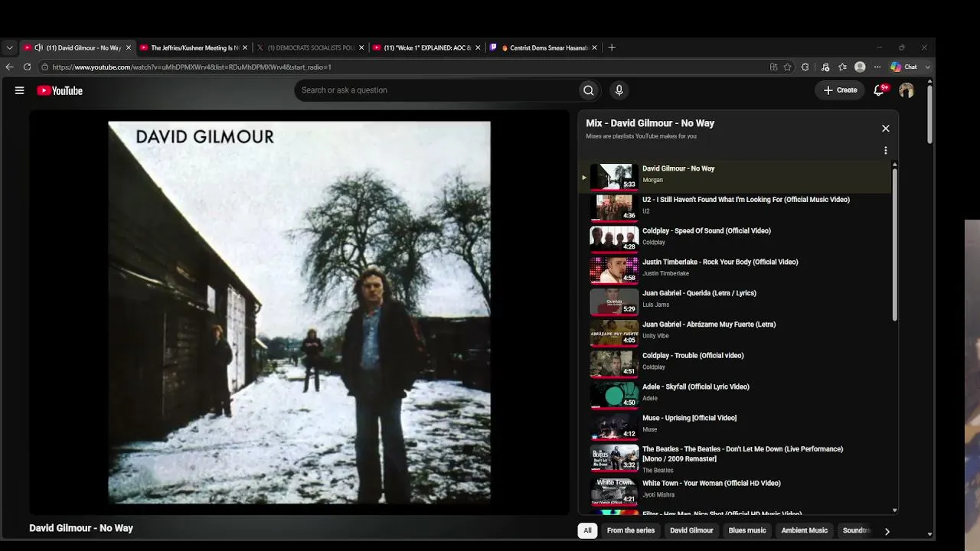This screenshot has width=980, height=551.
Task: Open the tab search dropdown arrow
Action: 9,47
